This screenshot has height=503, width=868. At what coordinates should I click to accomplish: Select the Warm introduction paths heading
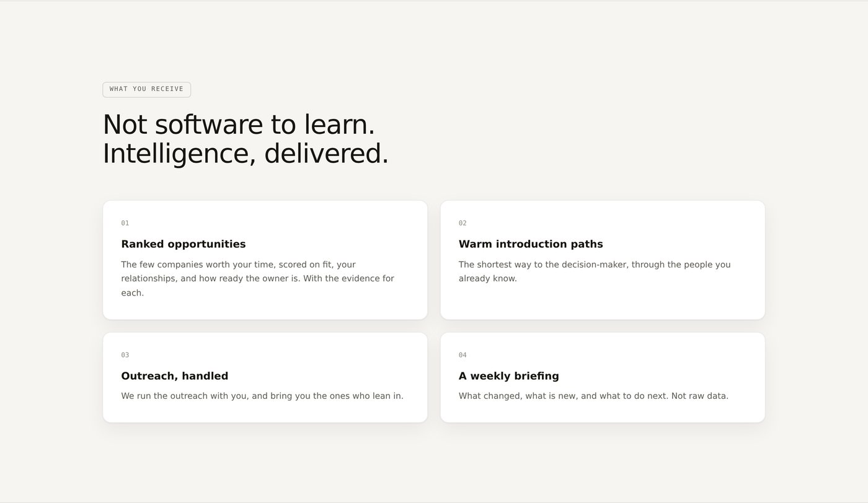[x=531, y=244]
